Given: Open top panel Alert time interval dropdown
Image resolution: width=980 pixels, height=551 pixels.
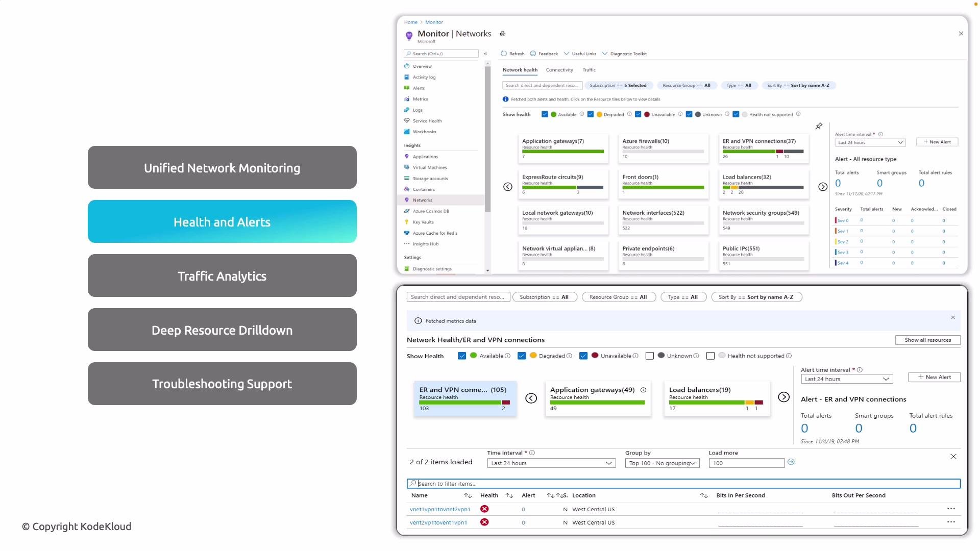Looking at the screenshot, I should [x=870, y=142].
